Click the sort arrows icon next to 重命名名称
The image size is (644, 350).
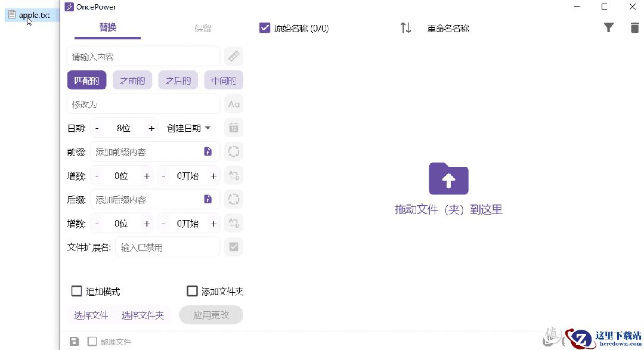406,28
